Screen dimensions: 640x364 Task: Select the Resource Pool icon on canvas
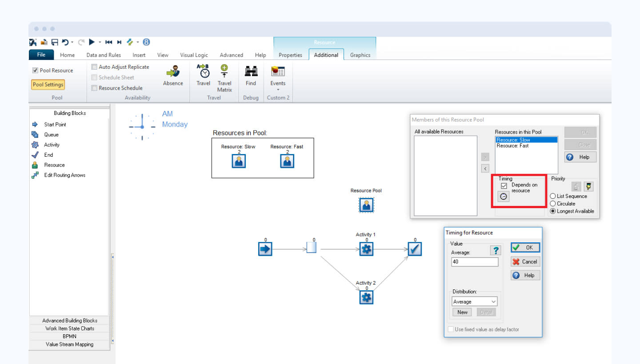coord(366,205)
